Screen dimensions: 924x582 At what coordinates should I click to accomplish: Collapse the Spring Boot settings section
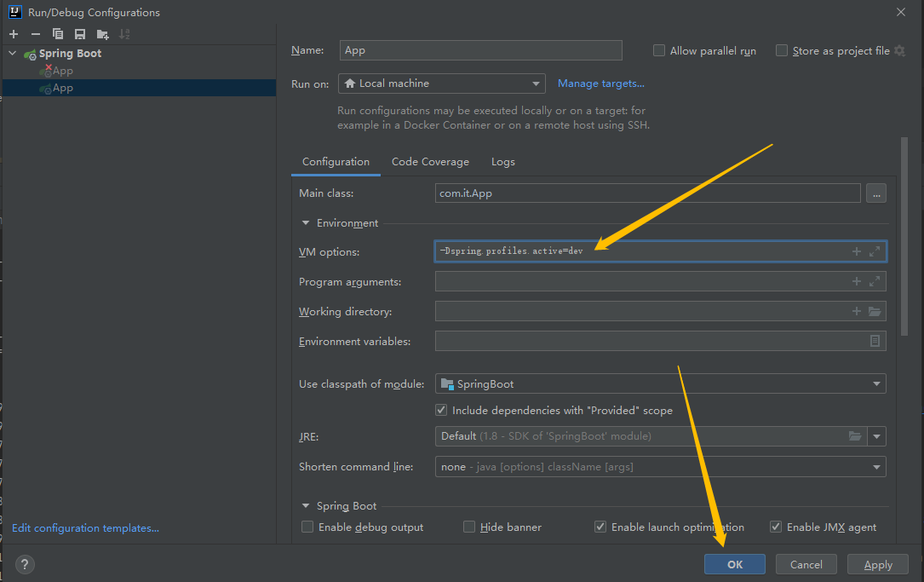pos(305,506)
